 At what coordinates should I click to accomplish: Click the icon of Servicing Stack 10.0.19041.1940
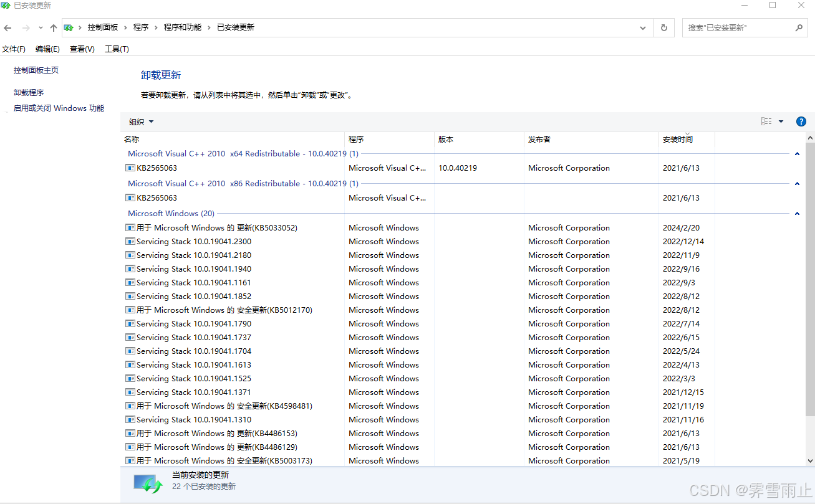pyautogui.click(x=130, y=269)
